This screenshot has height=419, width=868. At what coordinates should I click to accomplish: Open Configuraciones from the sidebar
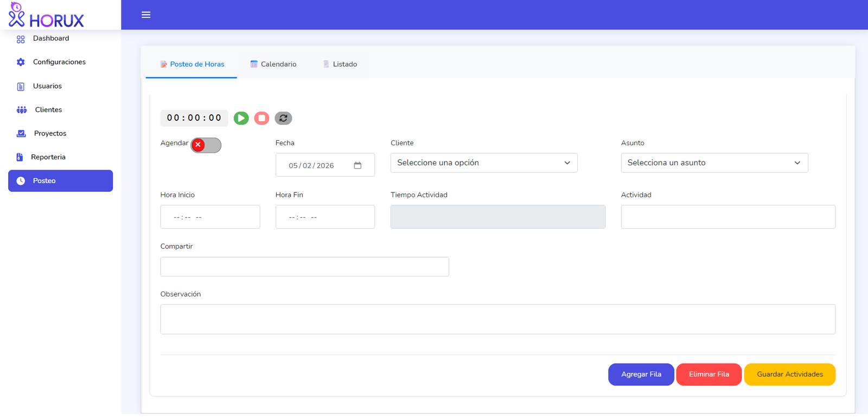click(x=59, y=62)
